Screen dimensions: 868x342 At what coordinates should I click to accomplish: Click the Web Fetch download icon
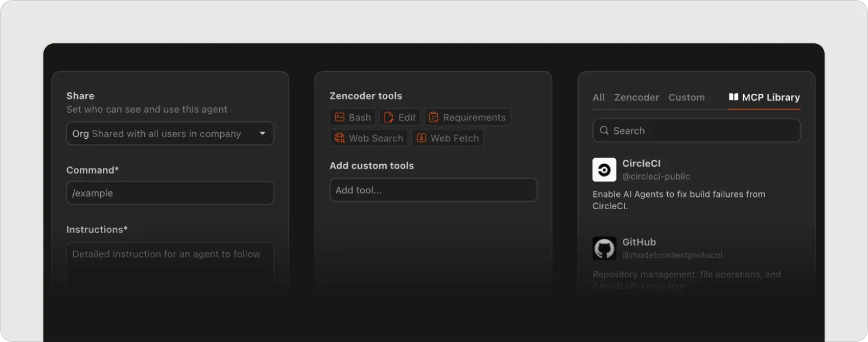421,138
